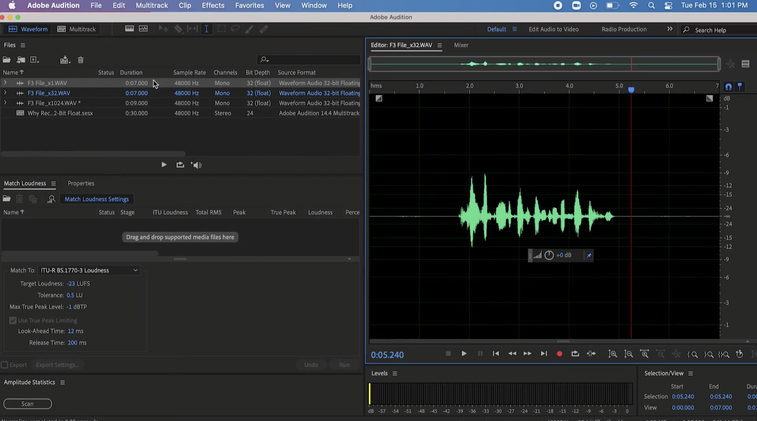Click playhead marker on time ruler
The width and height of the screenshot is (757, 421).
click(631, 90)
